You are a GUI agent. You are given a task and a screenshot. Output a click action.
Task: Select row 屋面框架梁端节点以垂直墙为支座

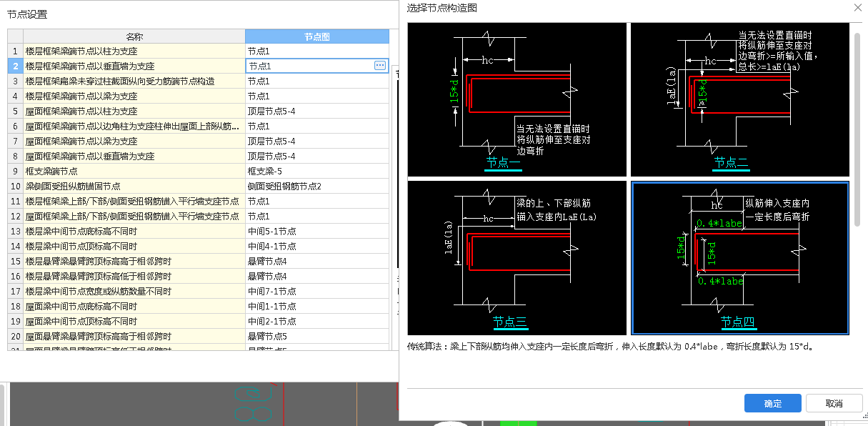pos(134,157)
